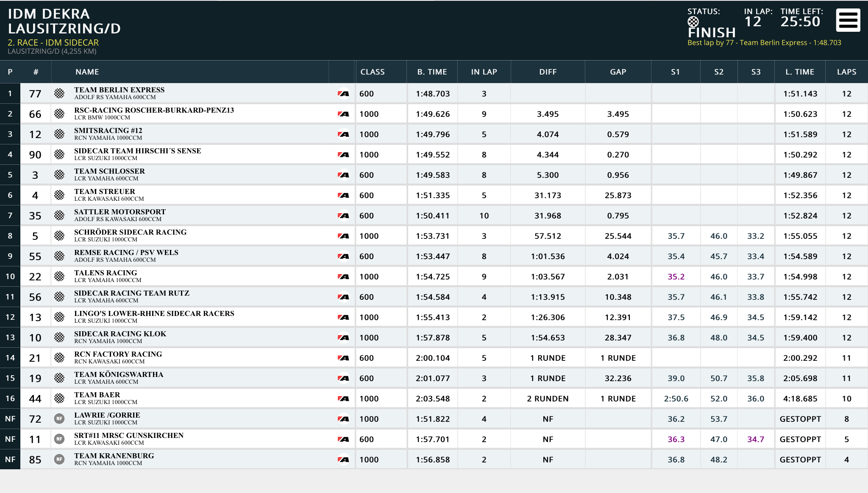The height and width of the screenshot is (493, 868).
Task: Click the # number column header
Action: [x=36, y=72]
